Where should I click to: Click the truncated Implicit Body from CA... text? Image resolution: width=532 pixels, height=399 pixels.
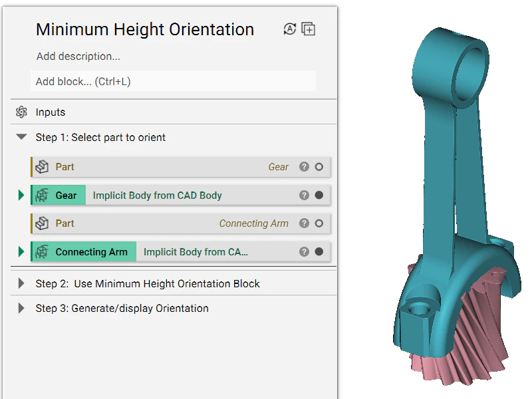click(x=196, y=252)
